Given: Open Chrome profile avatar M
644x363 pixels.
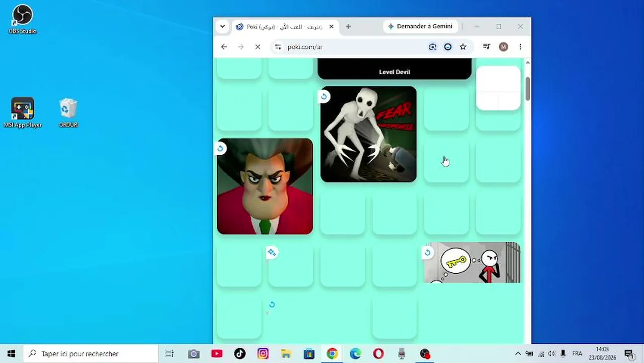Looking at the screenshot, I should (x=503, y=47).
